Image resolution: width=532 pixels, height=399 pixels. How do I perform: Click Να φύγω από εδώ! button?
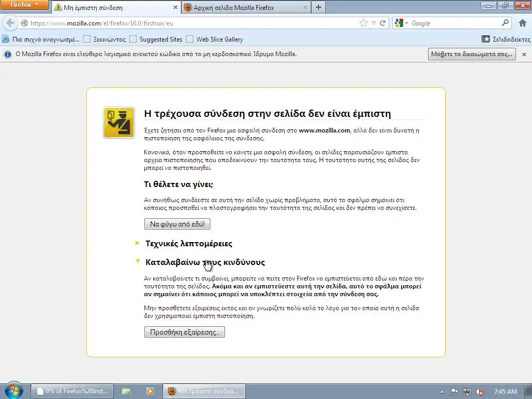(x=178, y=224)
